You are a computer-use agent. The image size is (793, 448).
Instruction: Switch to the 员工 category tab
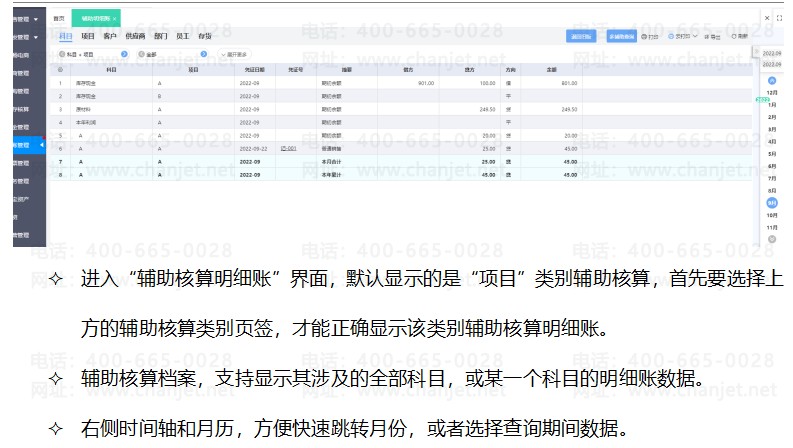coord(183,36)
